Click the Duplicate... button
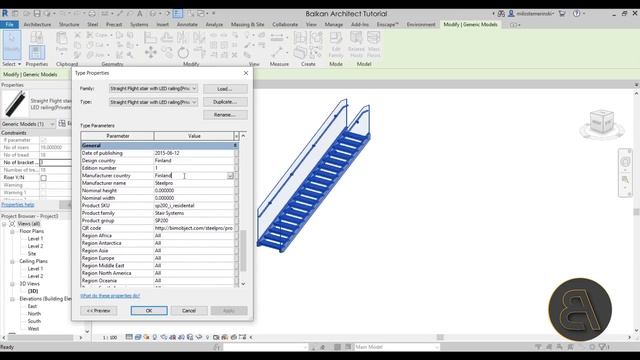The image size is (640, 360). click(x=225, y=102)
